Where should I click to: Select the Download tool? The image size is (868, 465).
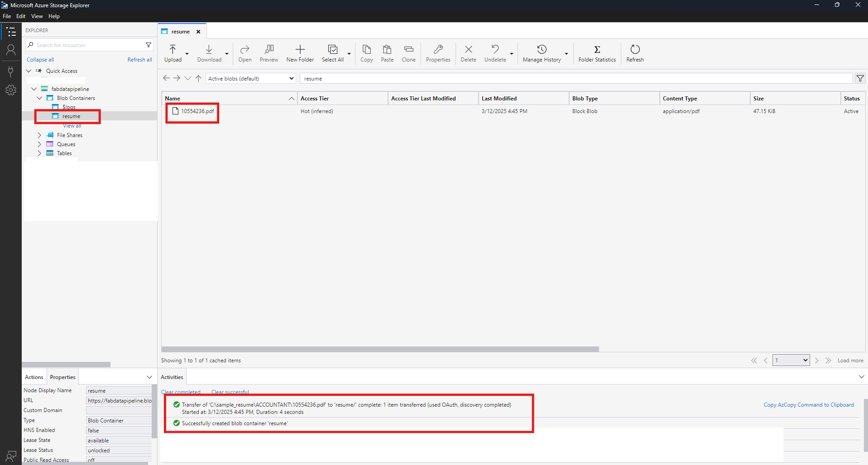coord(209,53)
